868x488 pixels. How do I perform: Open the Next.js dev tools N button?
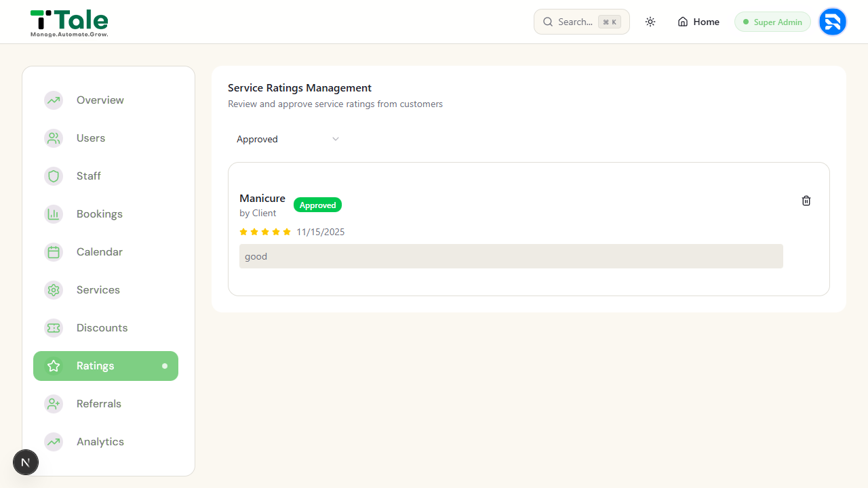click(x=26, y=463)
